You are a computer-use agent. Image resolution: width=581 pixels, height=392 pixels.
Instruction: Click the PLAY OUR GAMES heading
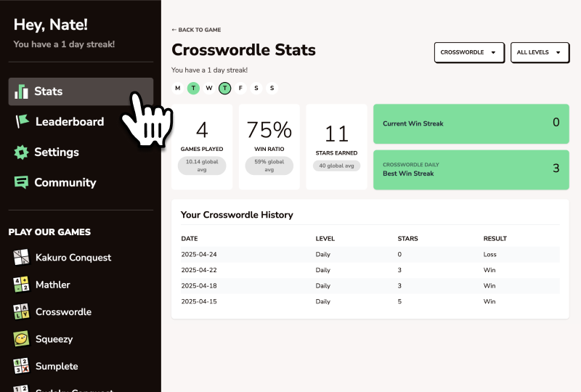coord(49,232)
